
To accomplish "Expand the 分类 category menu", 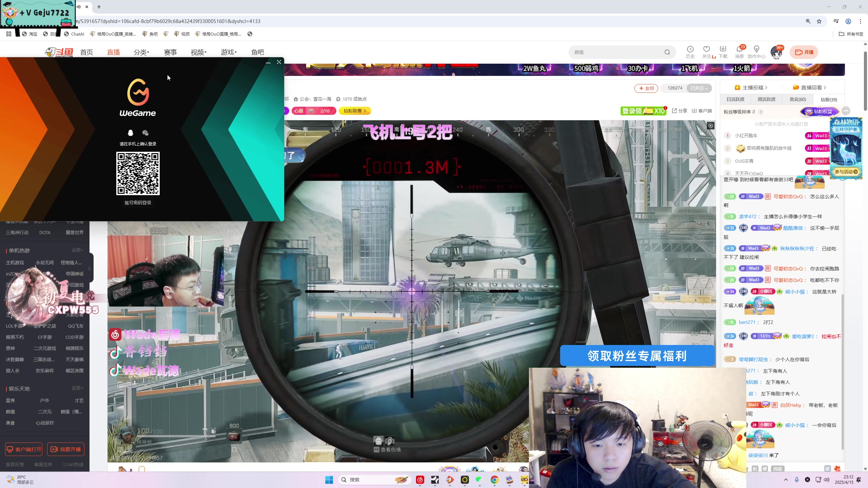I will pyautogui.click(x=141, y=52).
